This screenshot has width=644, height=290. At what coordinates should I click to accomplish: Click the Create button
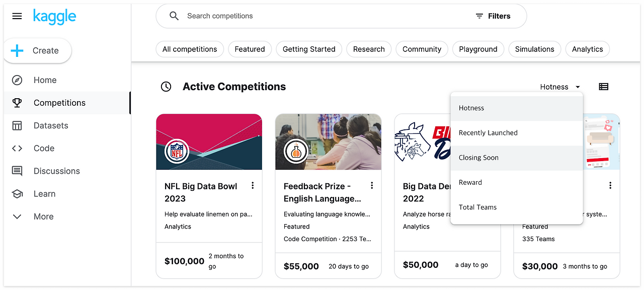point(38,50)
